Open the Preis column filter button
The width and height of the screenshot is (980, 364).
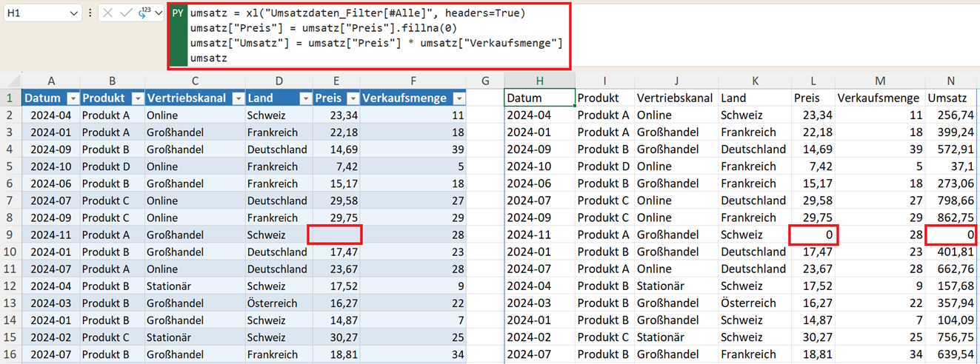353,98
